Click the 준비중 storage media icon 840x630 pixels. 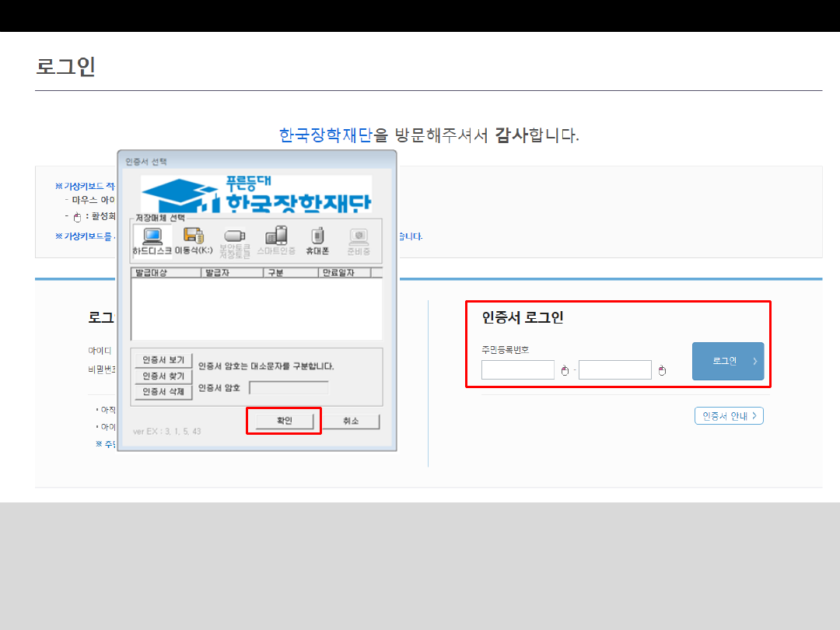coord(359,241)
